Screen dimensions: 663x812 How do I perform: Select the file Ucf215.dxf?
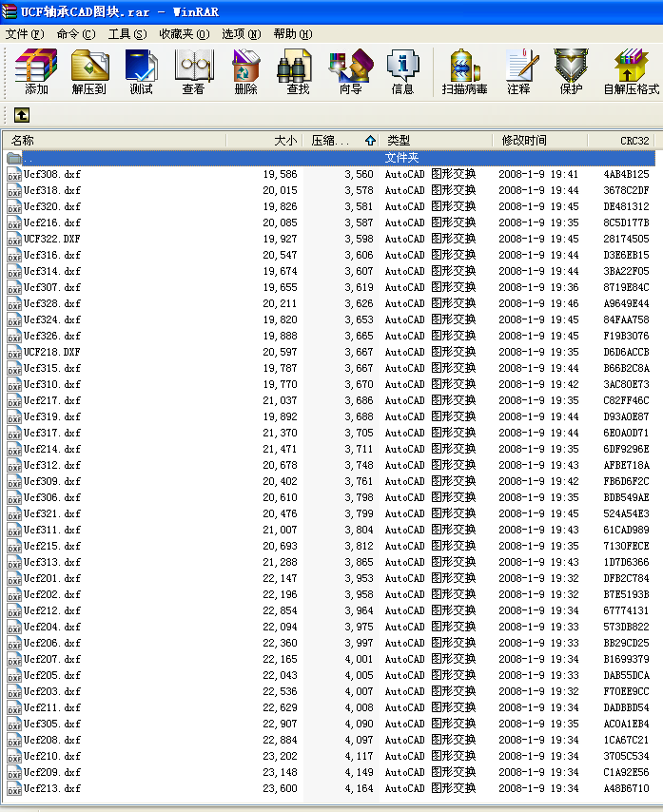tap(52, 547)
